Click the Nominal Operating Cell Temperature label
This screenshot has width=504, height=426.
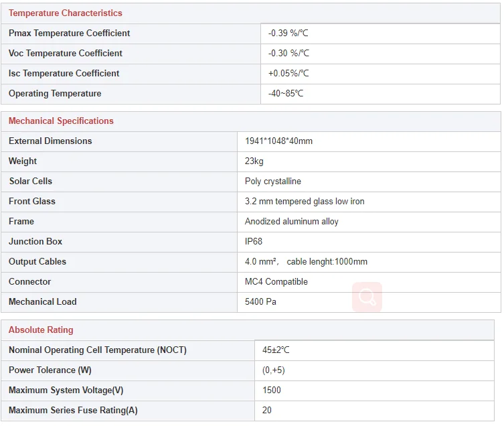tap(98, 350)
